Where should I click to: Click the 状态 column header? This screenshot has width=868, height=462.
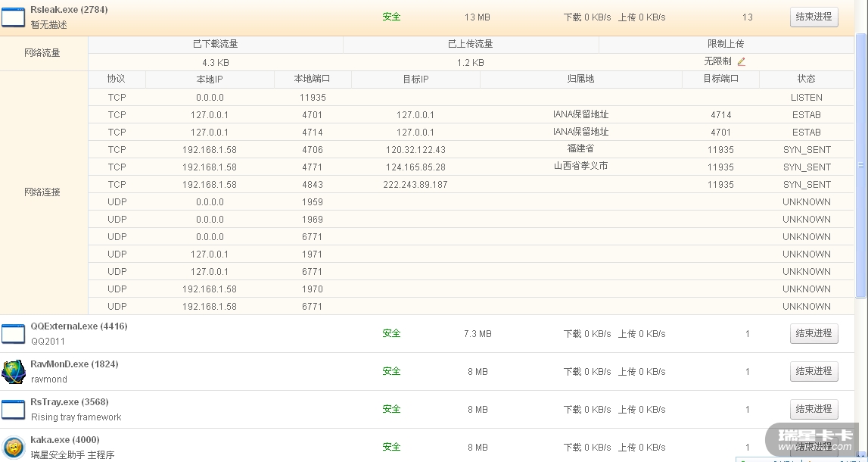[806, 79]
